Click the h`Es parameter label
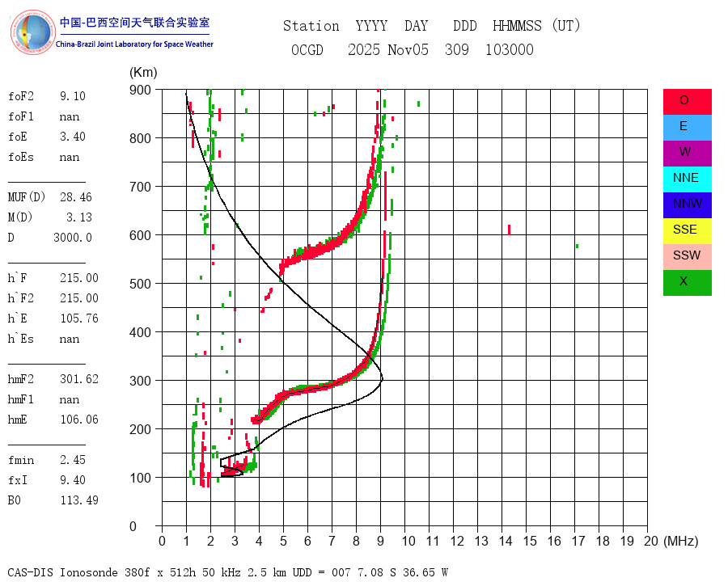 pyautogui.click(x=21, y=339)
